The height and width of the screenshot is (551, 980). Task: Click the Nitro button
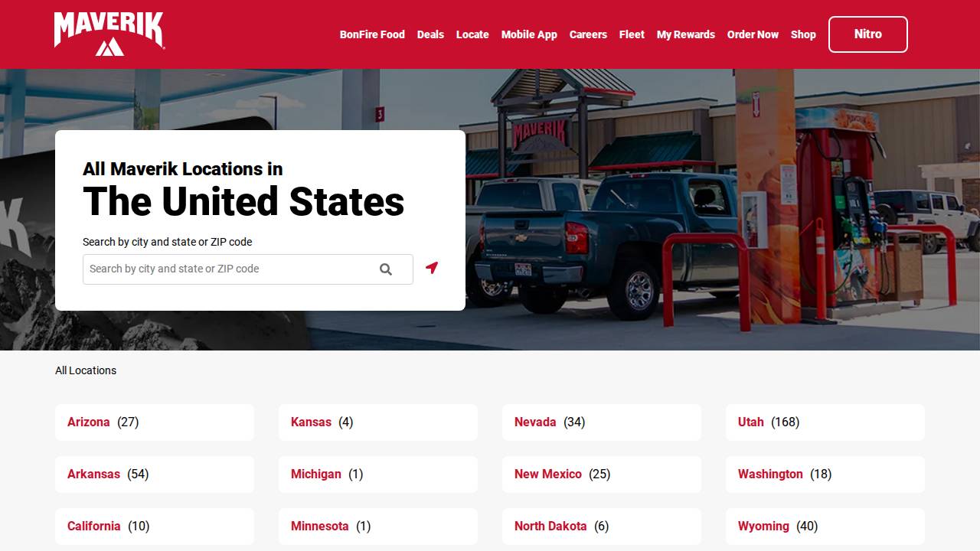867,34
